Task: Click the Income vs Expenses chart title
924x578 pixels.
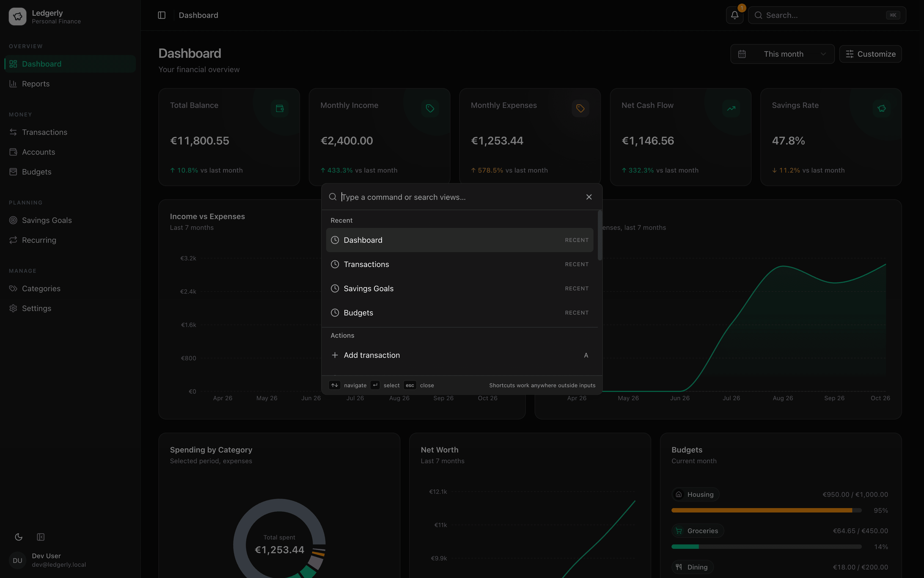Action: point(207,216)
